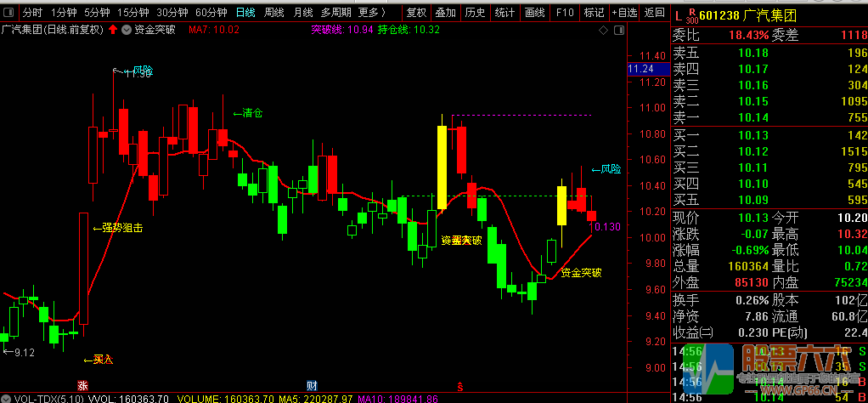Switch to the 60分钟 period
Viewport: 868px width, 403px height.
pyautogui.click(x=211, y=12)
